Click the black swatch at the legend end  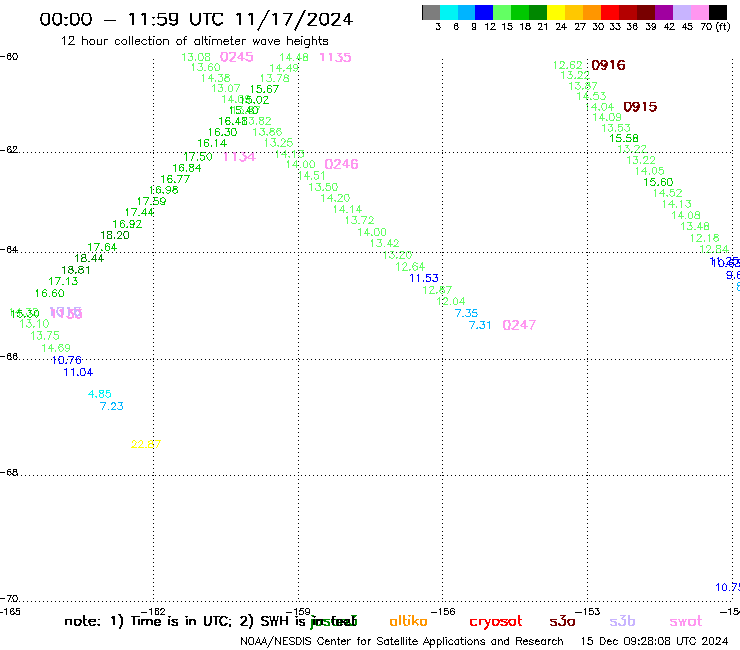(x=718, y=12)
